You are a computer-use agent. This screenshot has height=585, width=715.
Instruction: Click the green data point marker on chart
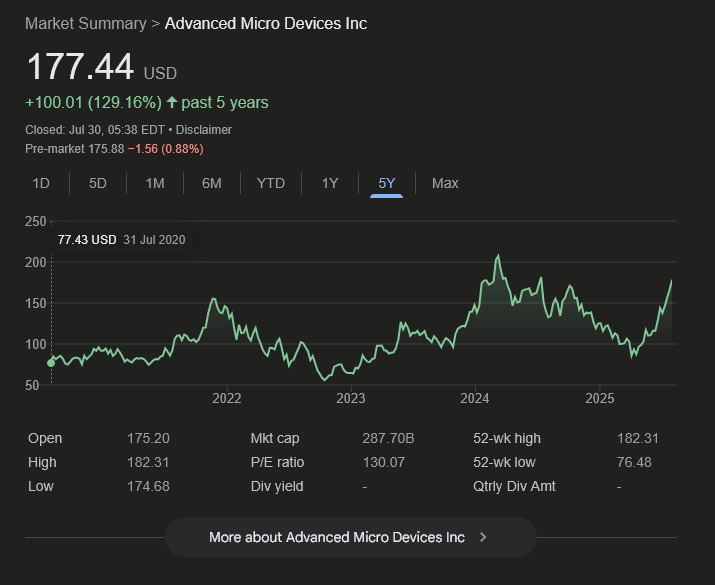(x=51, y=363)
